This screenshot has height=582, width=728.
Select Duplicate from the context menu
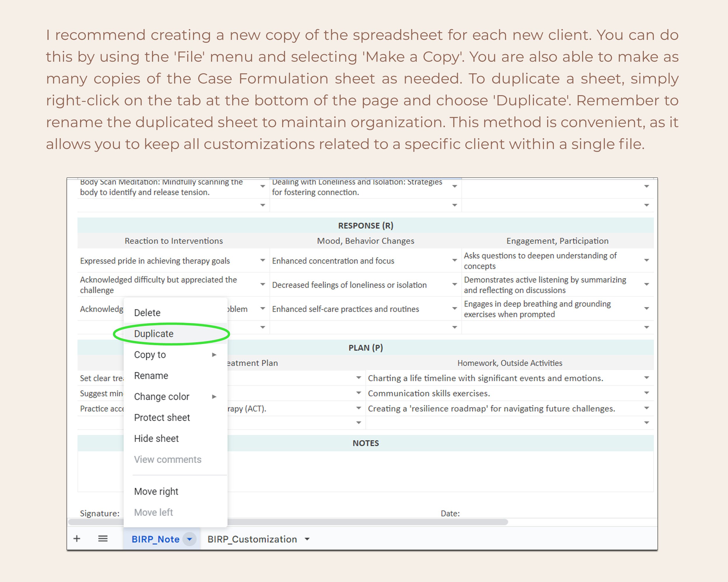[154, 333]
